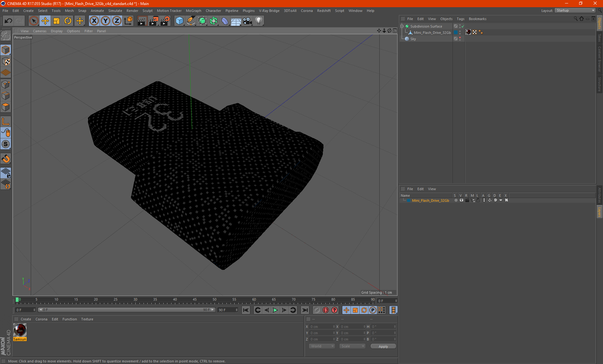The image size is (603, 364).
Task: Open Edit Render Settings icon
Action: click(165, 21)
